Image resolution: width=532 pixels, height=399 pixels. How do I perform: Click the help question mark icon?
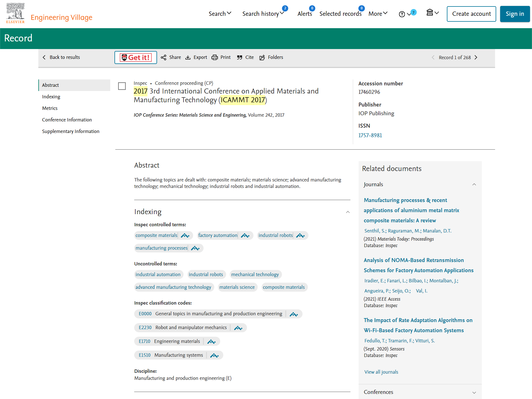(x=402, y=14)
